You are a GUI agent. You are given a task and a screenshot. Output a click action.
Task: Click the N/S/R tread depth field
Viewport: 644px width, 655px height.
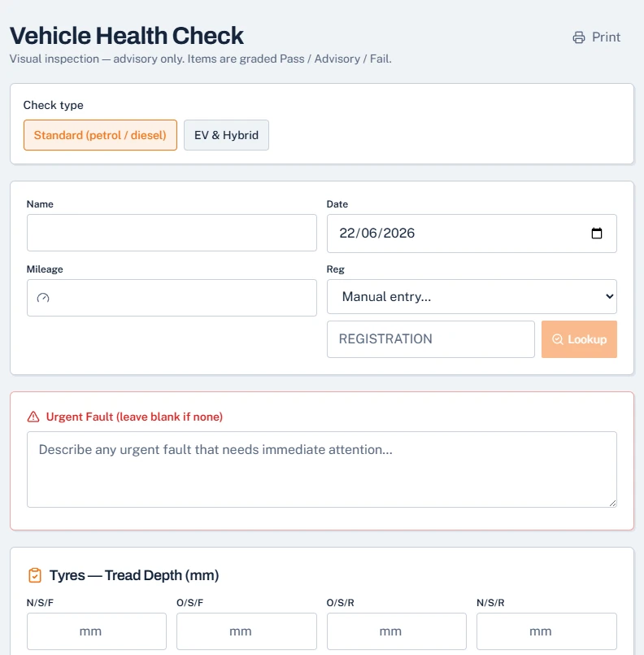[x=546, y=631]
